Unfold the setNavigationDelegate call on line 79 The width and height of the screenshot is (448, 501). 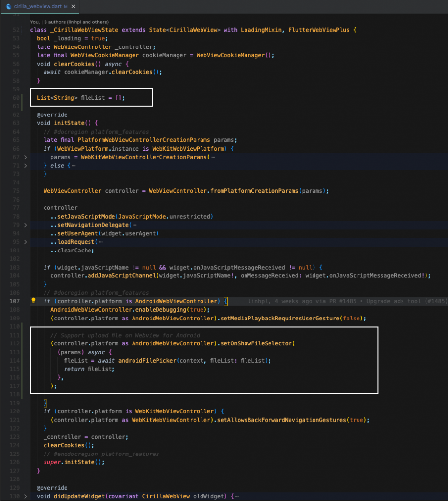(x=26, y=225)
